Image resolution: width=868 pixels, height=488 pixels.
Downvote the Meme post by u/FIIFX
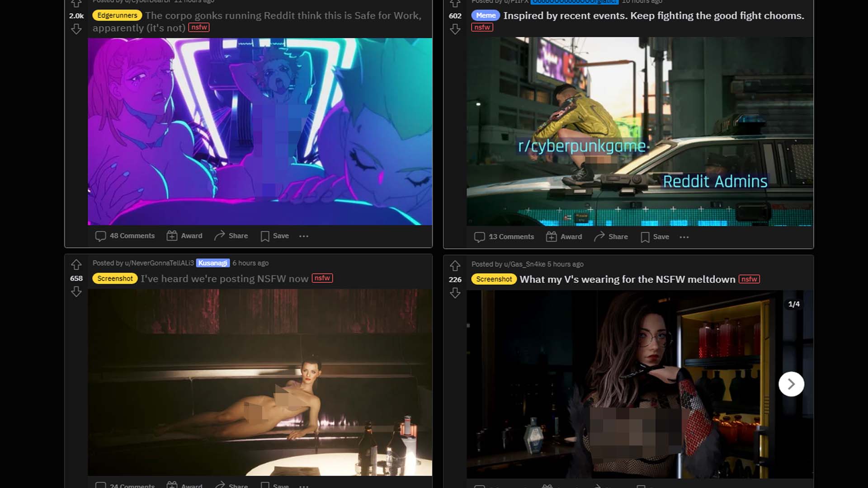(x=455, y=28)
